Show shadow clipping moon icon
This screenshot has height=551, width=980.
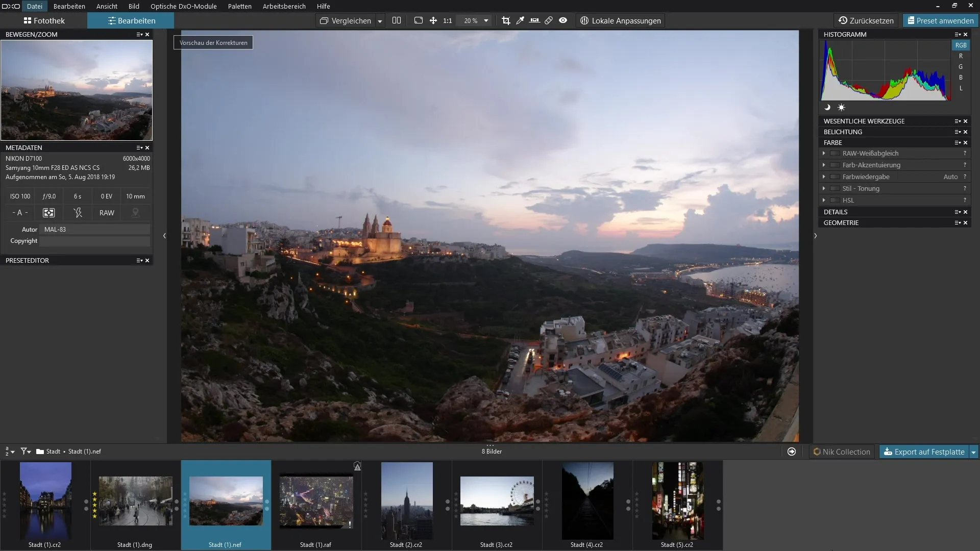[827, 108]
